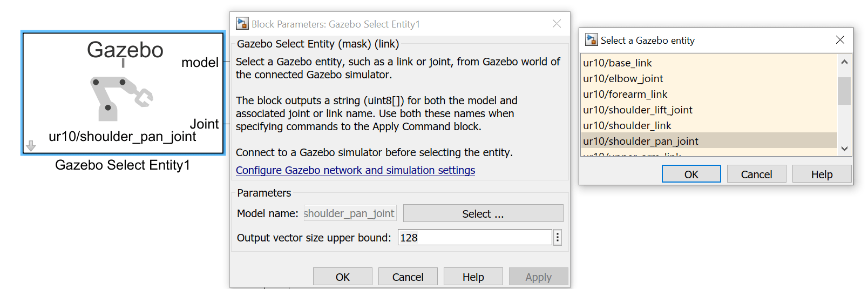The height and width of the screenshot is (289, 868).
Task: Confirm entity selection with OK
Action: pyautogui.click(x=691, y=174)
